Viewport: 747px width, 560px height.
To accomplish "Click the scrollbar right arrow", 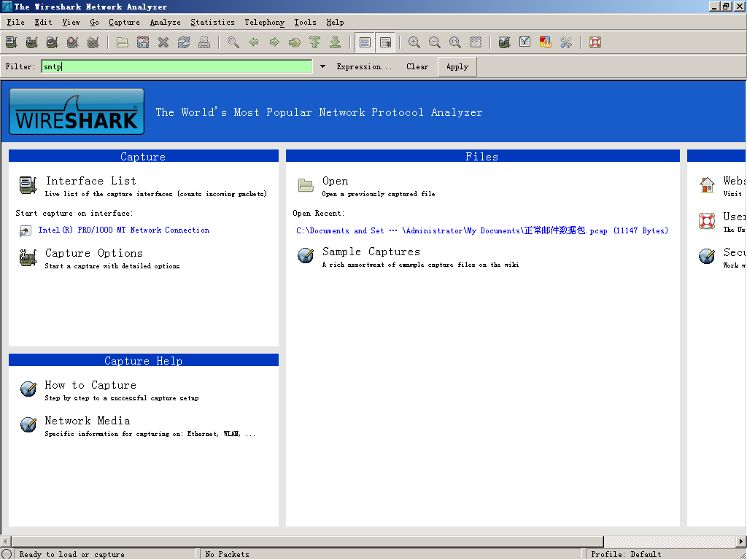I will pyautogui.click(x=741, y=542).
